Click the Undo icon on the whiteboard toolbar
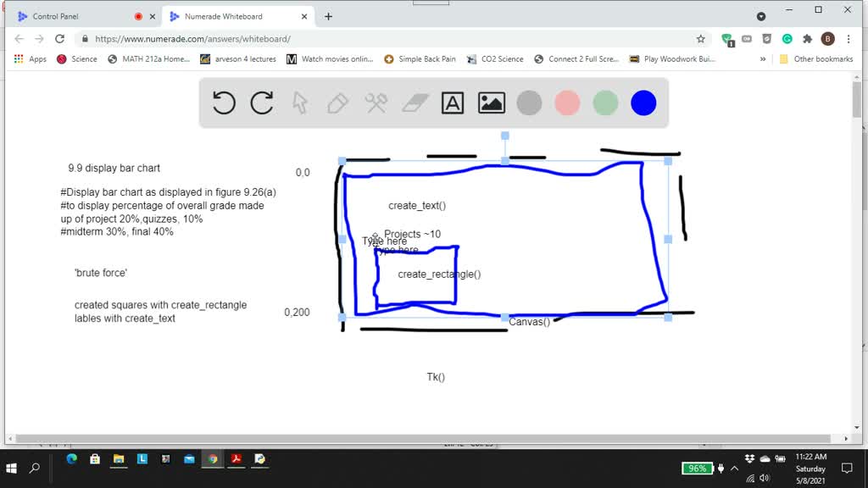The height and width of the screenshot is (488, 868). point(222,103)
